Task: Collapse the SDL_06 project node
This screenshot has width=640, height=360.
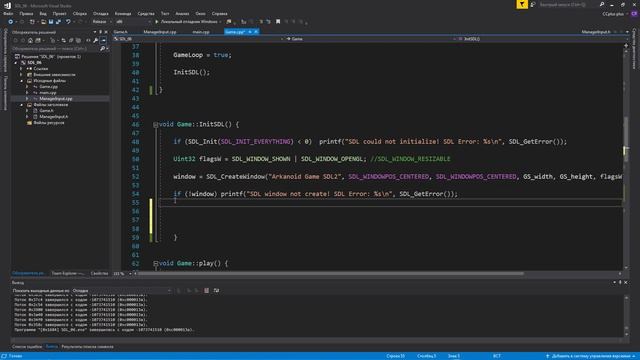Action: [x=16, y=63]
